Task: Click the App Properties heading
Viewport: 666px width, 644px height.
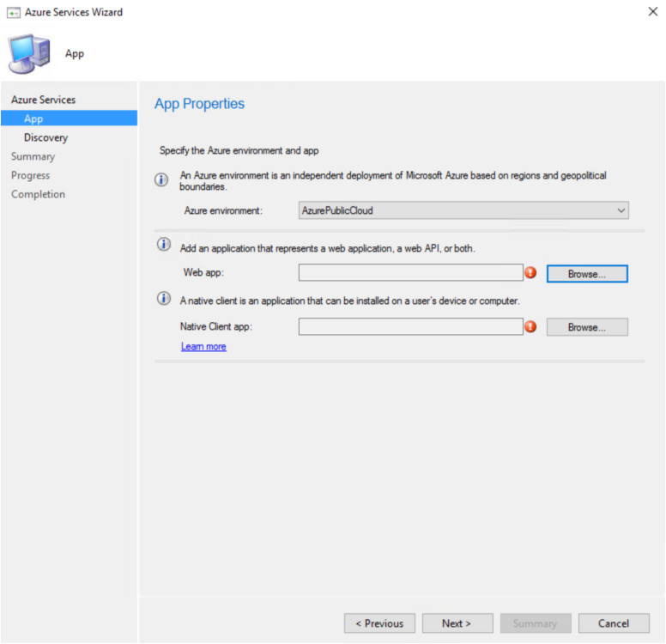Action: 199,104
